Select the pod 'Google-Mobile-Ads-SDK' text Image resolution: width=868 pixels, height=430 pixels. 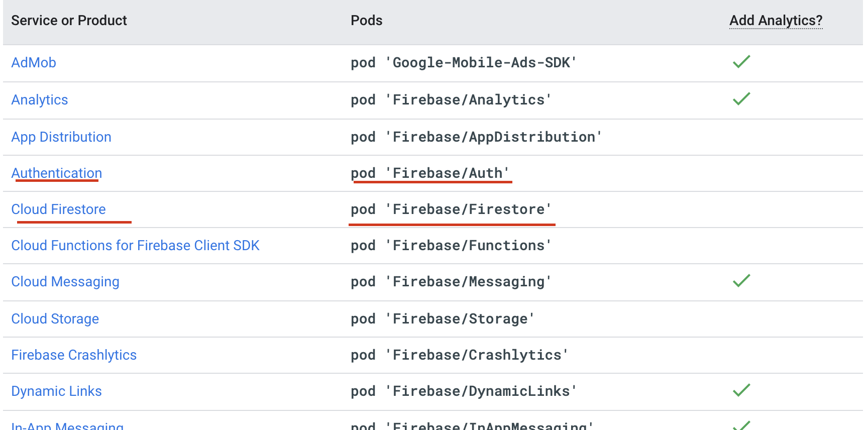point(464,63)
